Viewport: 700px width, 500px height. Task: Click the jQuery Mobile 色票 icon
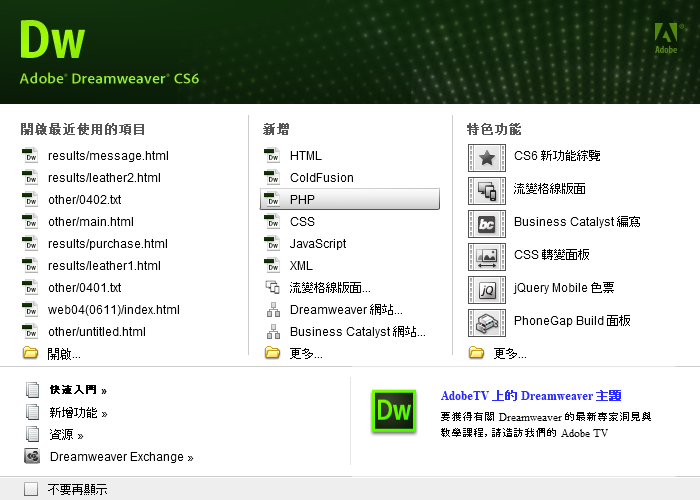click(487, 289)
